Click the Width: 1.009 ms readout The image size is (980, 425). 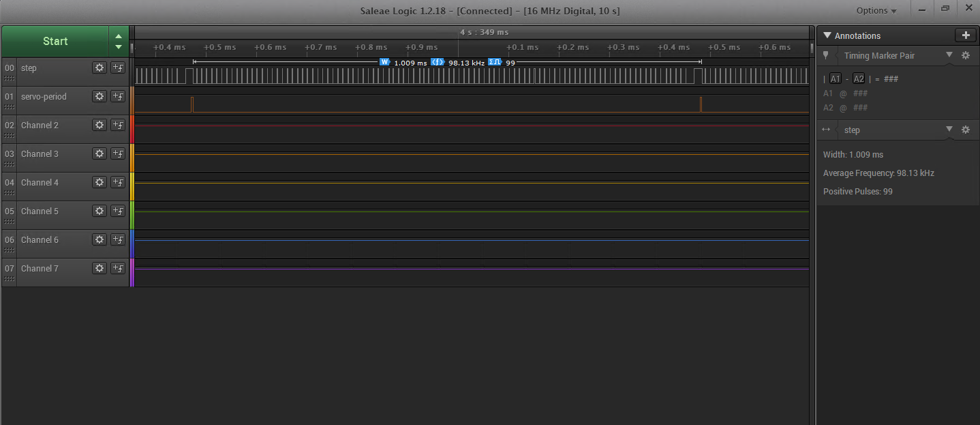pos(853,155)
